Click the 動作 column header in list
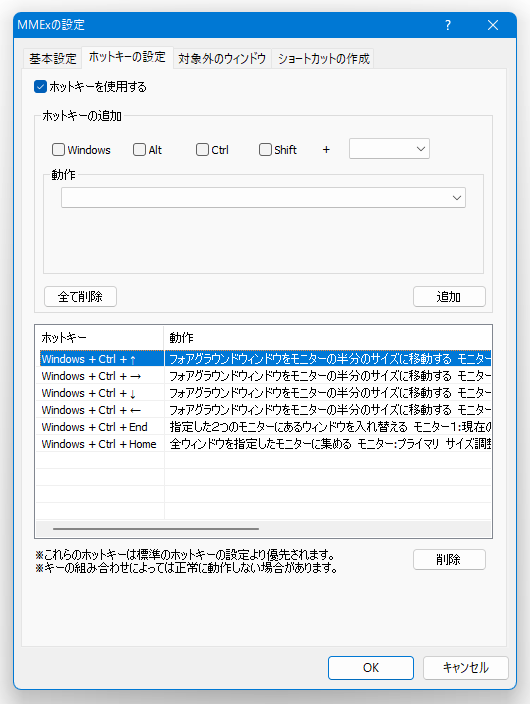 click(x=327, y=338)
